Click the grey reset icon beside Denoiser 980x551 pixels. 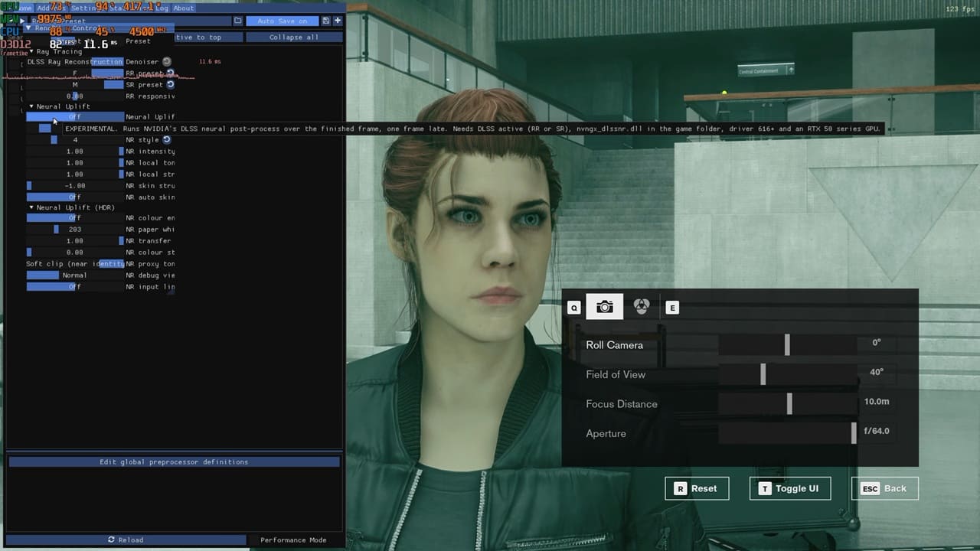coord(167,61)
